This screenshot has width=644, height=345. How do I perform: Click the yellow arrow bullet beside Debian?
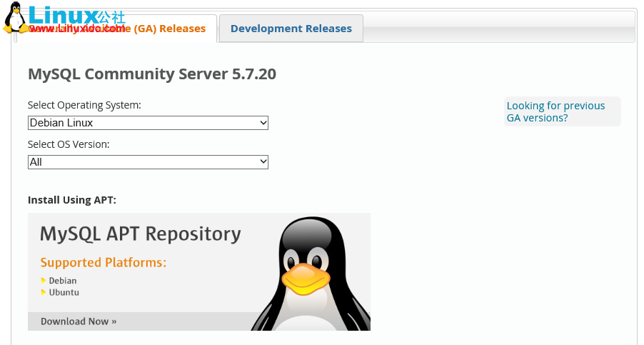43,281
